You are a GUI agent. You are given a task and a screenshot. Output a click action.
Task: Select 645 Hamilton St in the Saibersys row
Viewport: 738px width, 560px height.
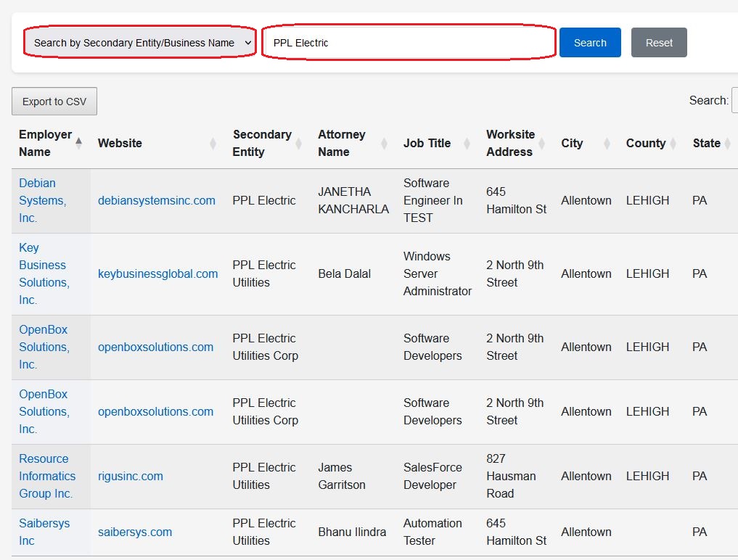click(516, 532)
